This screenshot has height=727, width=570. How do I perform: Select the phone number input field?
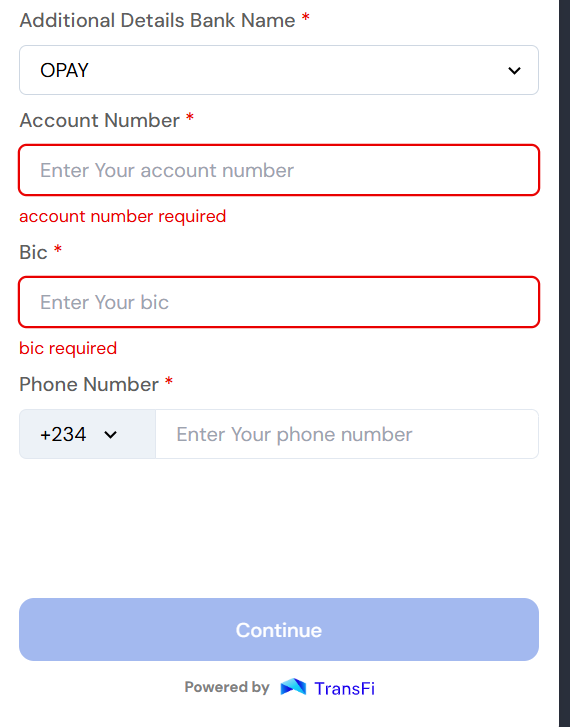(347, 434)
